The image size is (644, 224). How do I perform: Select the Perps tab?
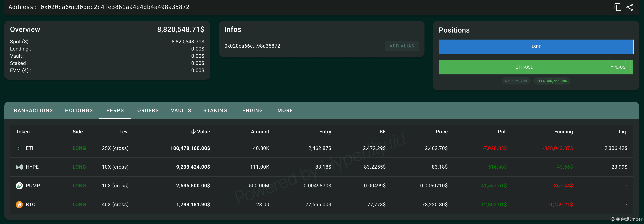[115, 110]
